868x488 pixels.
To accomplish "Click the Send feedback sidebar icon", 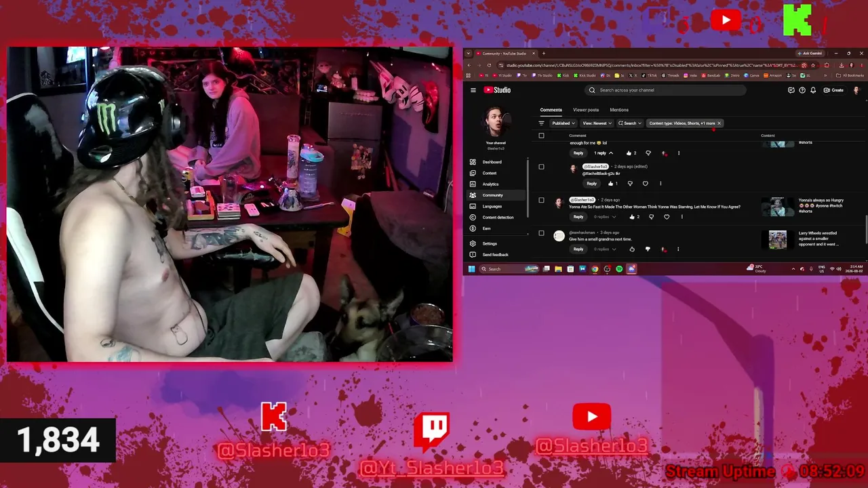I will [473, 254].
